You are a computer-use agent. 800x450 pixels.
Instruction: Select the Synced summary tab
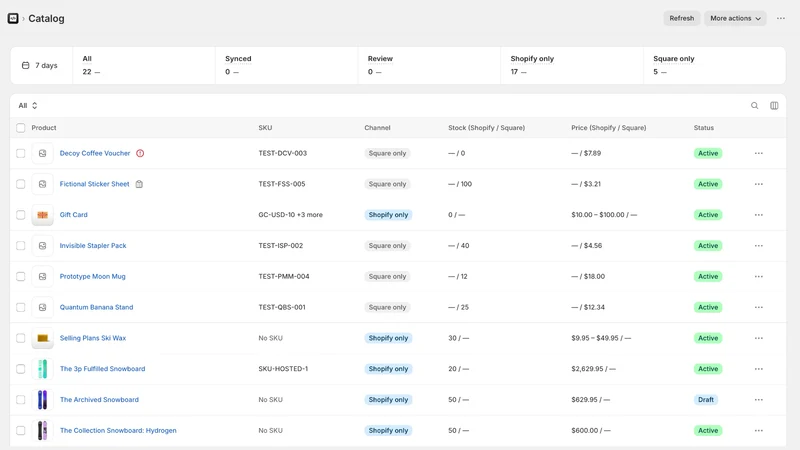coord(286,65)
